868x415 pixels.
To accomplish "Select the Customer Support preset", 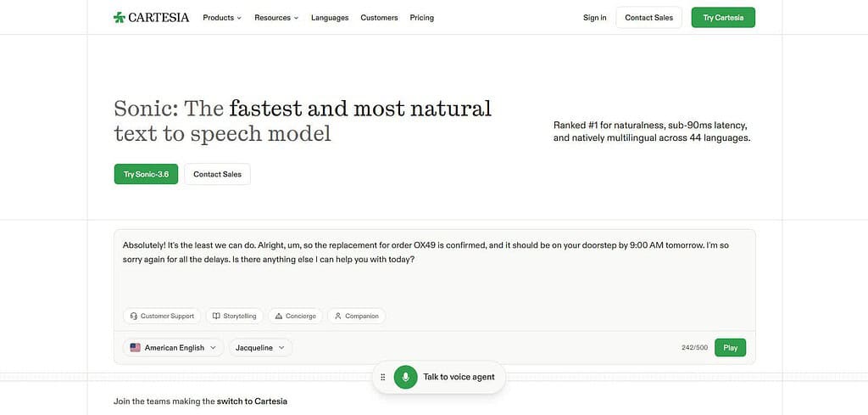I will tap(162, 316).
